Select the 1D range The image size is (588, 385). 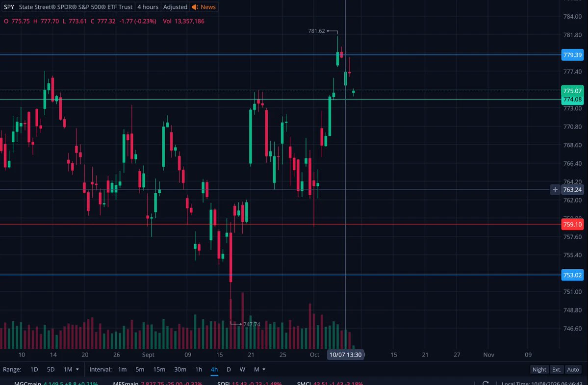(34, 370)
